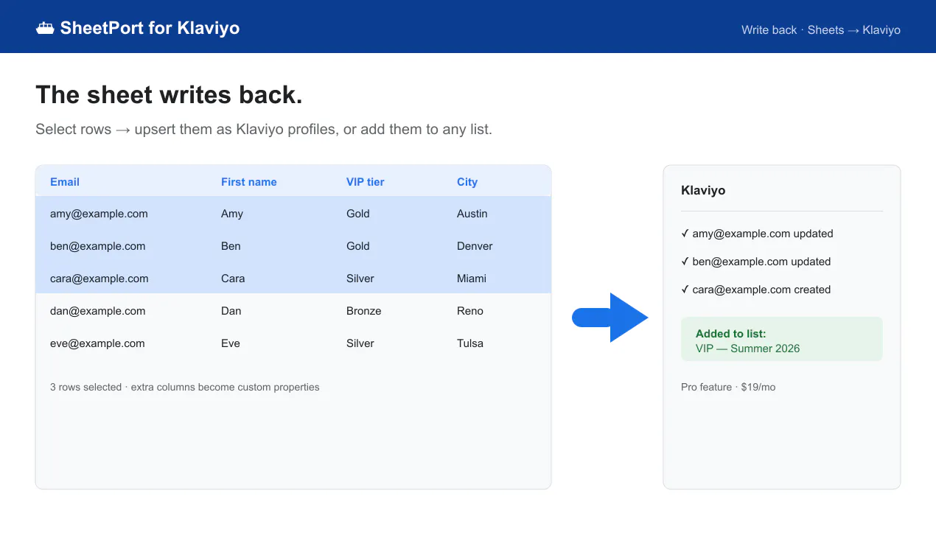Click the 'Pro feature · $19/mo' note

(x=728, y=387)
